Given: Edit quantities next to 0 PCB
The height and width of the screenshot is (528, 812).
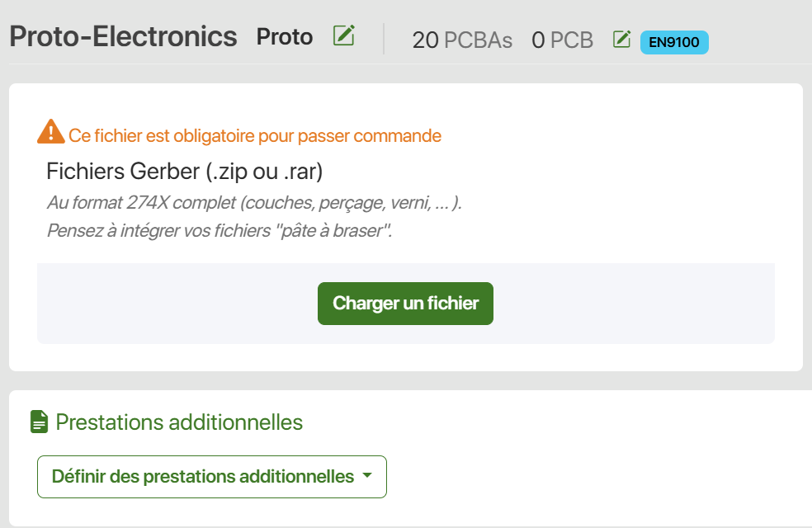Looking at the screenshot, I should (x=621, y=40).
